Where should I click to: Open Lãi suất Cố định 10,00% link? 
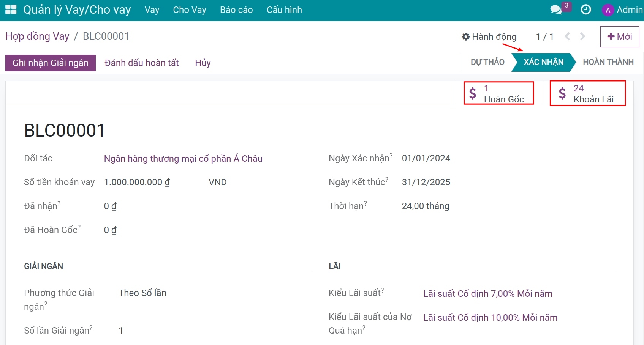coord(491,318)
